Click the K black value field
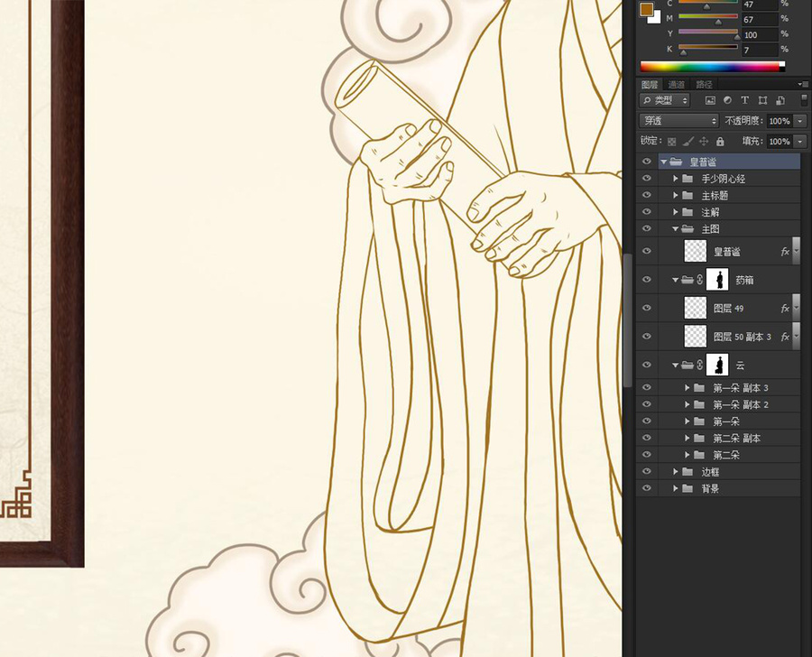 759,51
